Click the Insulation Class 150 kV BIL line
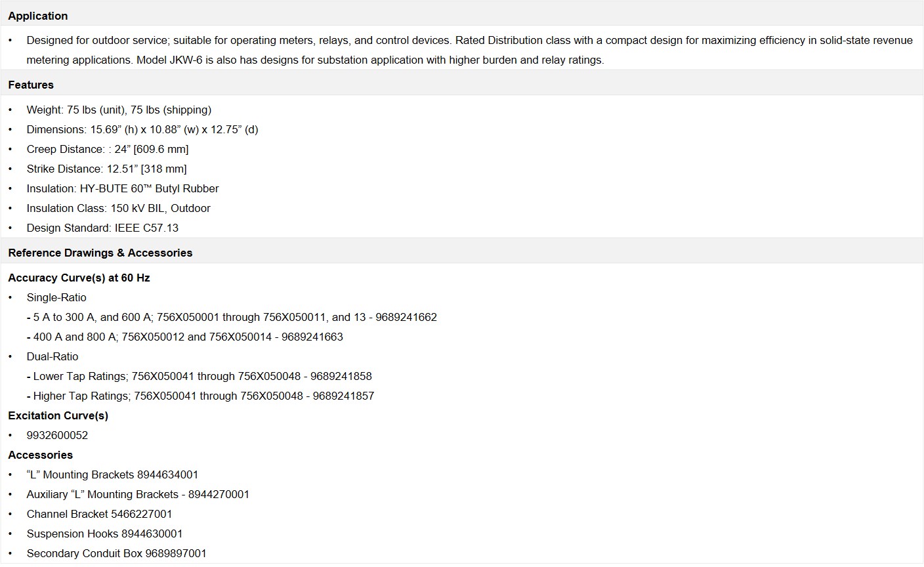This screenshot has width=924, height=567. tap(118, 208)
